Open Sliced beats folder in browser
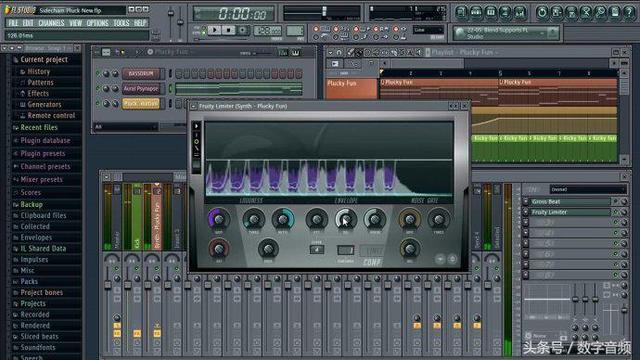The width and height of the screenshot is (640, 360). pyautogui.click(x=39, y=336)
